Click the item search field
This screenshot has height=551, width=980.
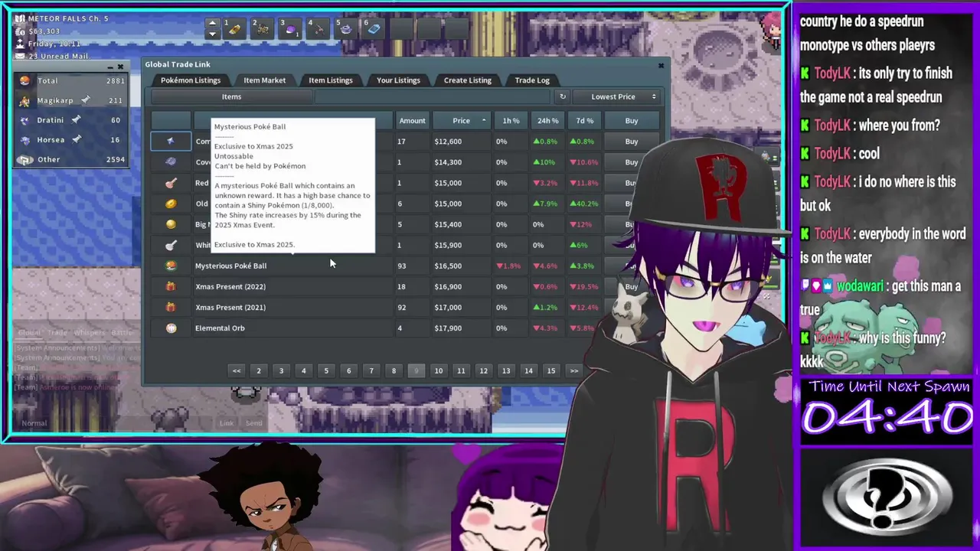433,97
